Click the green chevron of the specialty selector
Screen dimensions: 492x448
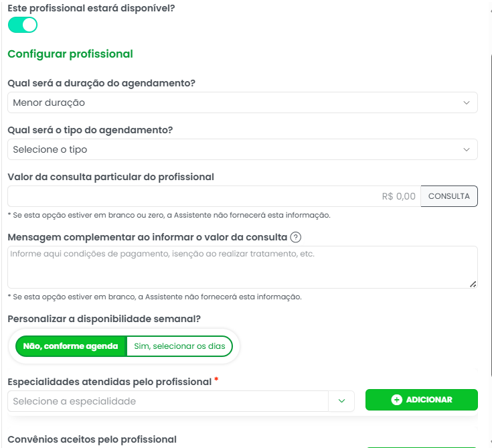point(341,401)
